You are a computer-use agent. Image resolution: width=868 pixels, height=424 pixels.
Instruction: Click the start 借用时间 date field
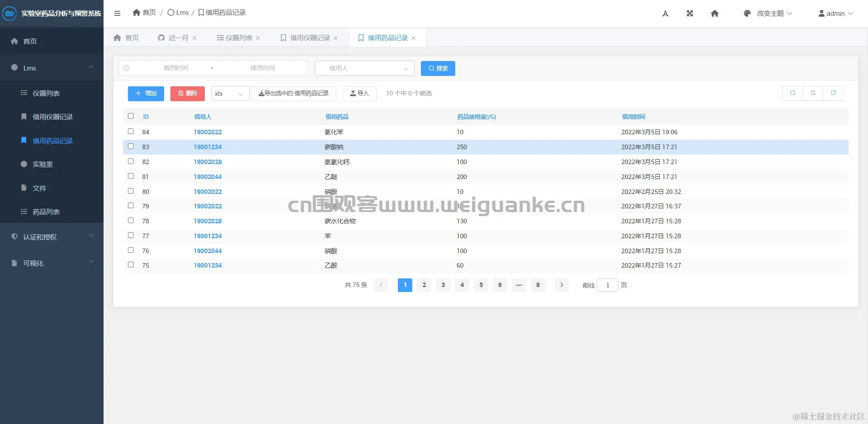[175, 68]
